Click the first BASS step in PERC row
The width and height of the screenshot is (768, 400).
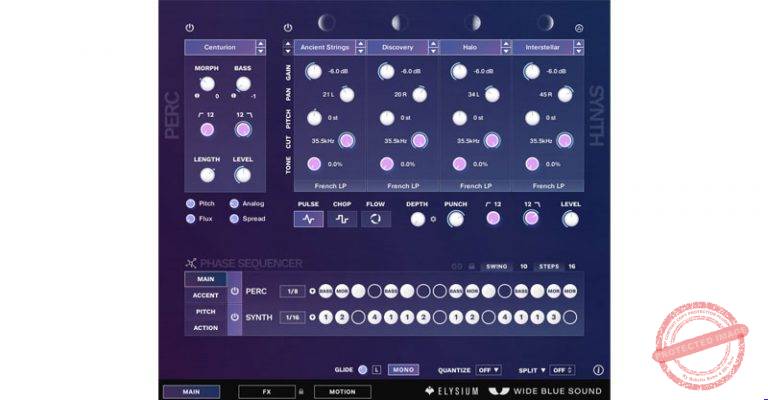click(326, 291)
